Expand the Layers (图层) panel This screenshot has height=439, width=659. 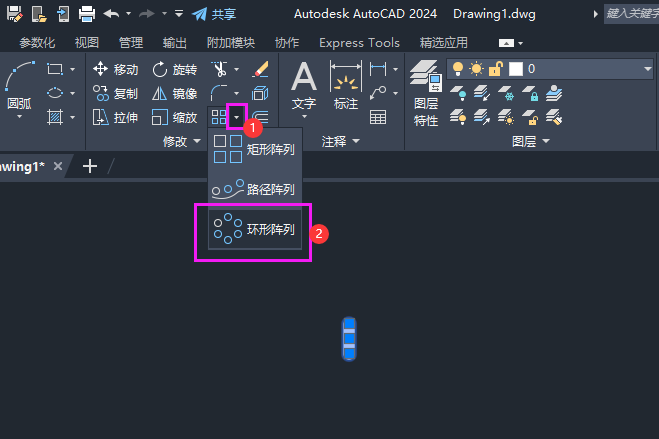tap(531, 142)
